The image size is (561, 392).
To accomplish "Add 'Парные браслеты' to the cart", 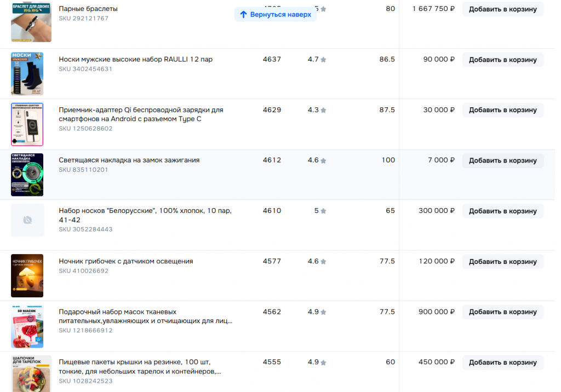I will (x=502, y=9).
